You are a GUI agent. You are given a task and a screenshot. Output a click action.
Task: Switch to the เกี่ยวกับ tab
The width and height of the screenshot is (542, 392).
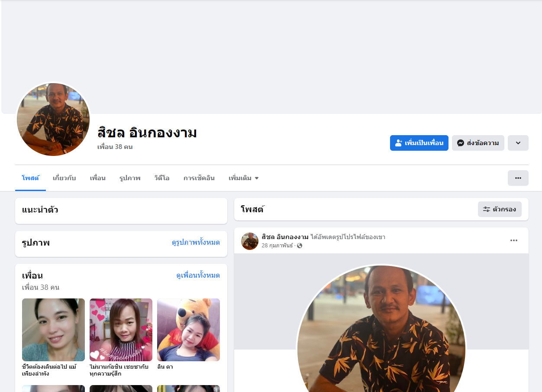64,178
